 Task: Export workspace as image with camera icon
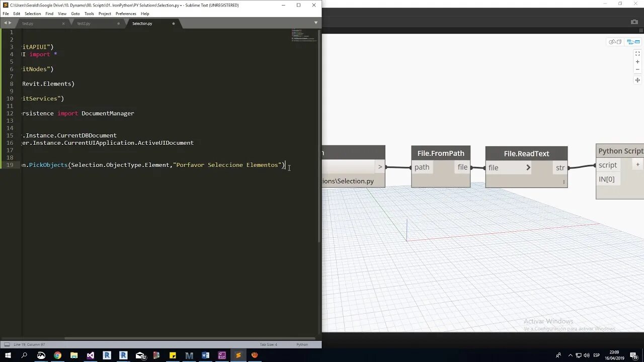[x=634, y=22]
